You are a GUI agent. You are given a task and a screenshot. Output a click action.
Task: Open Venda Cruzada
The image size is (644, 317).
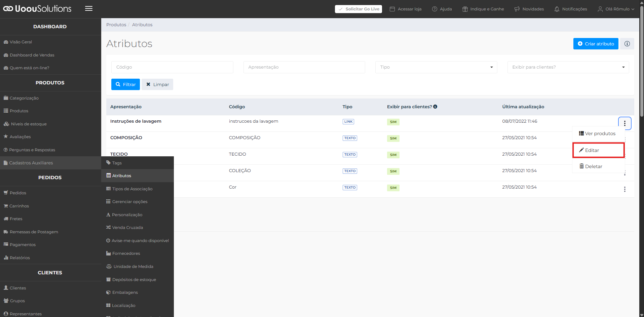138,228
